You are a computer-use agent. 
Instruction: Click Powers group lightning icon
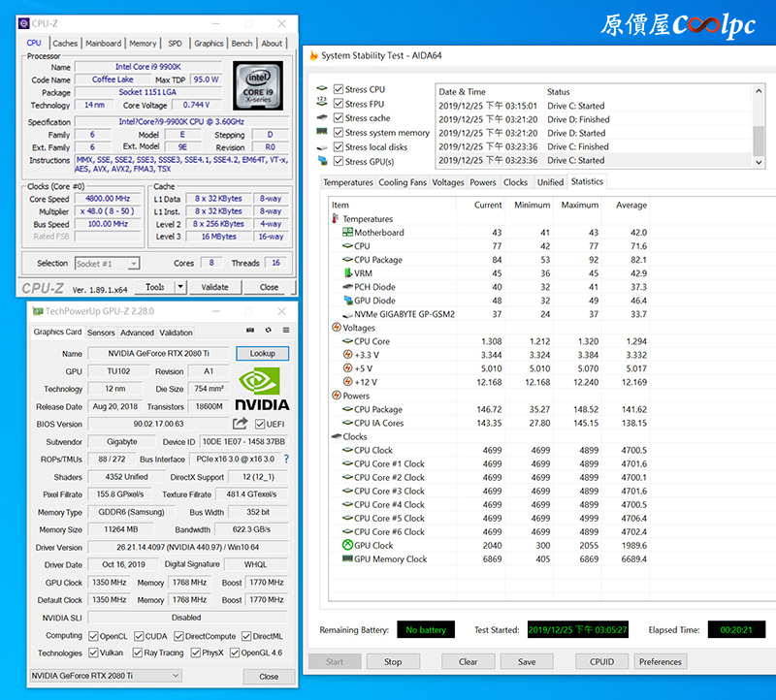(337, 396)
